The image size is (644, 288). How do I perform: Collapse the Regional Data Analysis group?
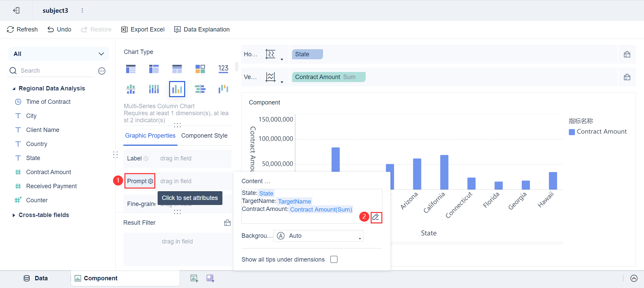click(14, 88)
